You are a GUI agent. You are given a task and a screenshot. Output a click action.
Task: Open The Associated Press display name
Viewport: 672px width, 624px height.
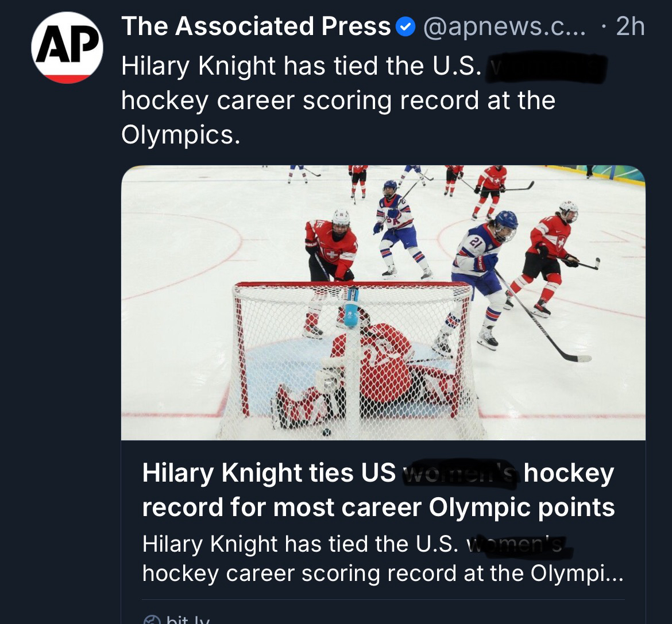point(256,27)
